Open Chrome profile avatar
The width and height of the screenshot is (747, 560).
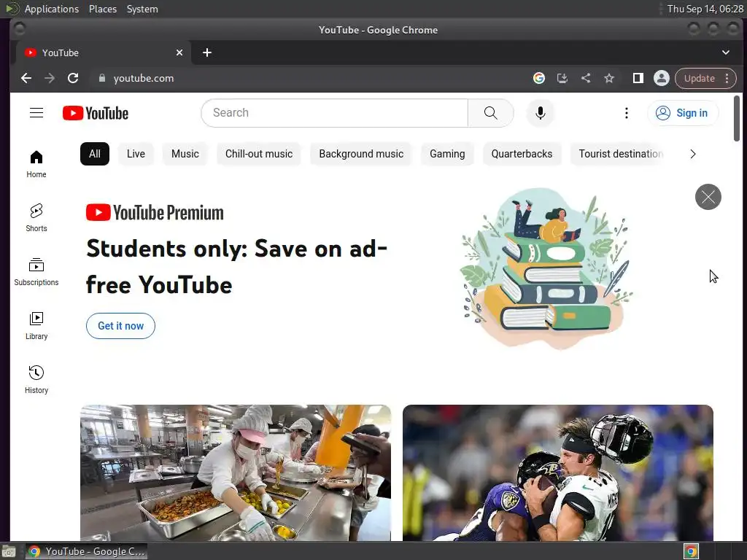coord(661,78)
